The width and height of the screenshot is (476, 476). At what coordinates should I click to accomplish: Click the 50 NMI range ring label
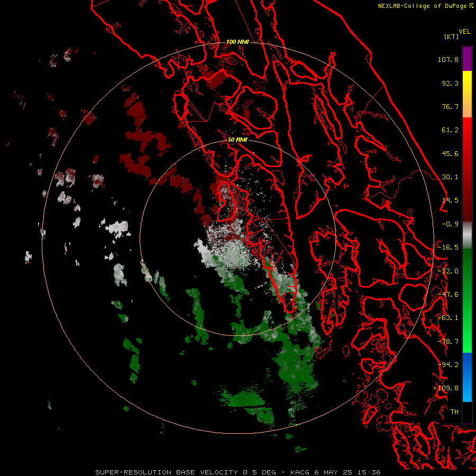coord(237,140)
